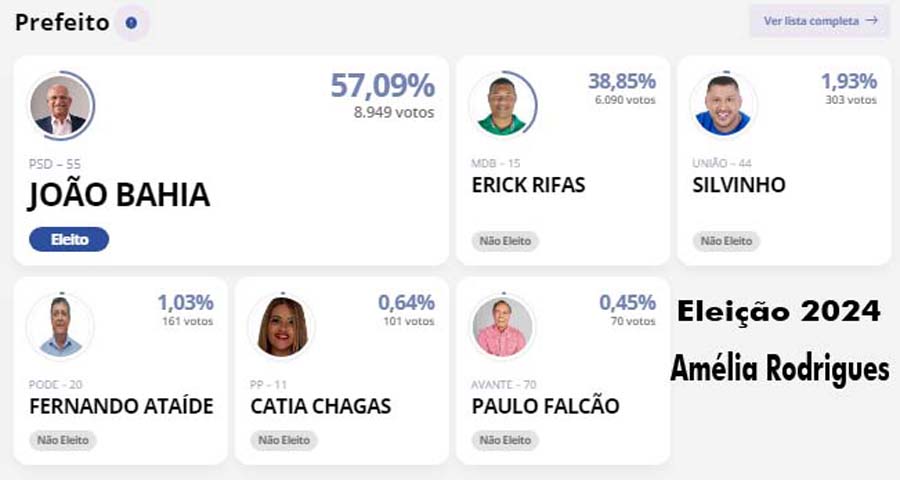Click João Bahia's candidate photo

click(60, 106)
